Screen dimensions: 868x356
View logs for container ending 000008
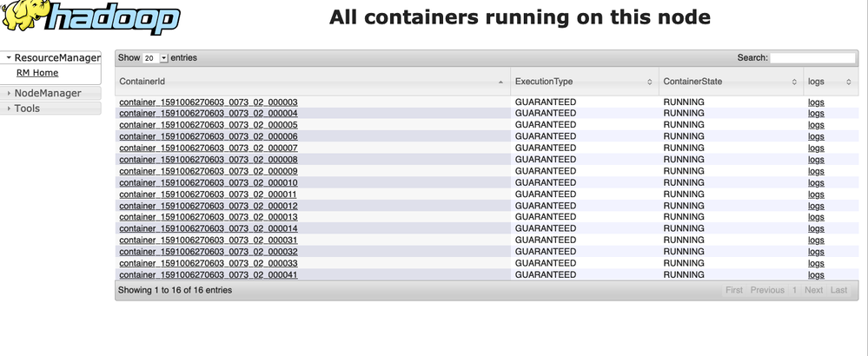click(x=816, y=160)
